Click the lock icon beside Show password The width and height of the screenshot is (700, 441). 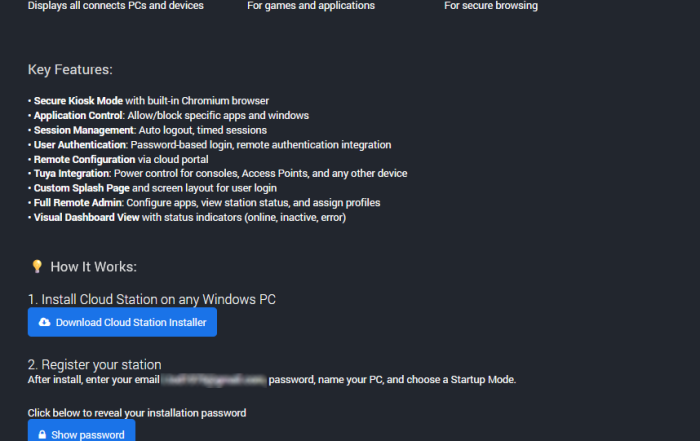(x=42, y=435)
